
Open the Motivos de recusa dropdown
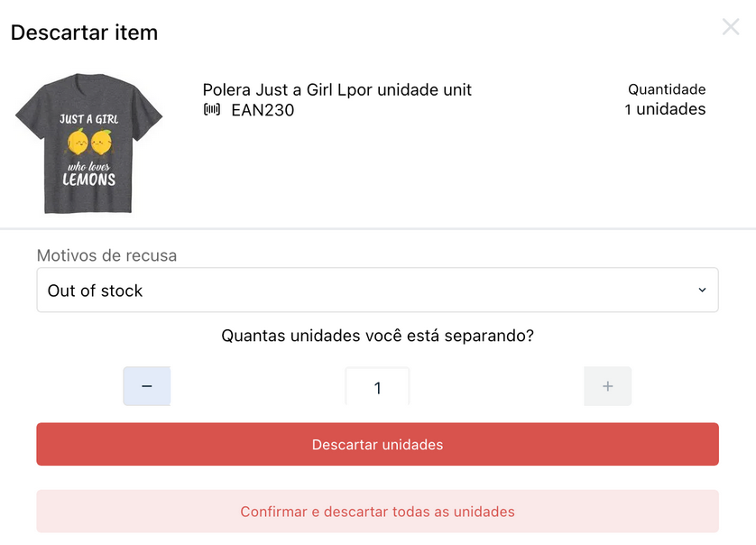pos(377,290)
